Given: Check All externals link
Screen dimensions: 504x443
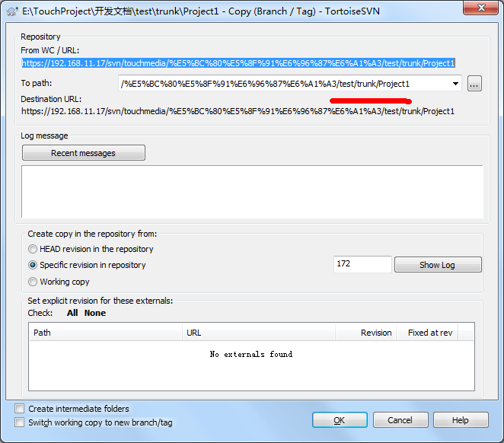Looking at the screenshot, I should click(x=72, y=313).
